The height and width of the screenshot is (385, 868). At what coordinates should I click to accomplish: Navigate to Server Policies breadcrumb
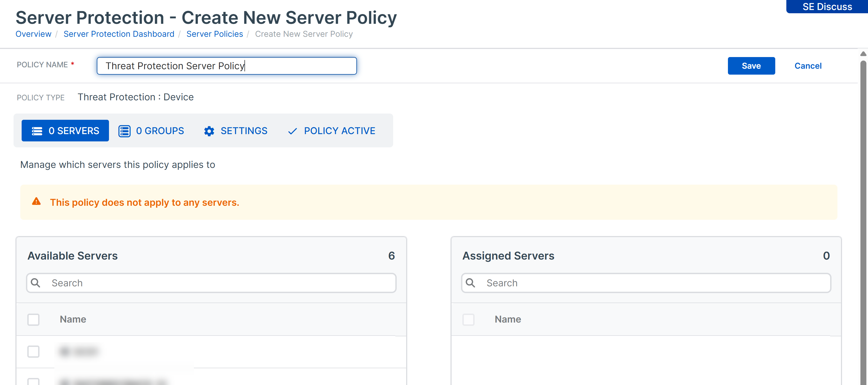point(215,34)
